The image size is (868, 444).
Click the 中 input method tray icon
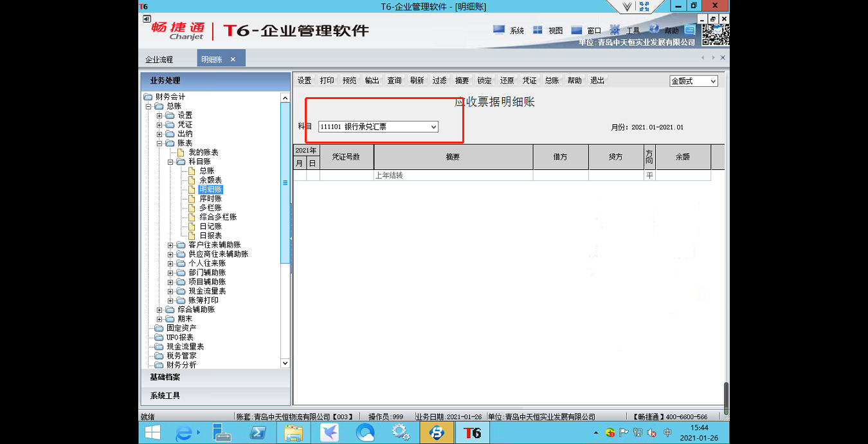point(667,432)
